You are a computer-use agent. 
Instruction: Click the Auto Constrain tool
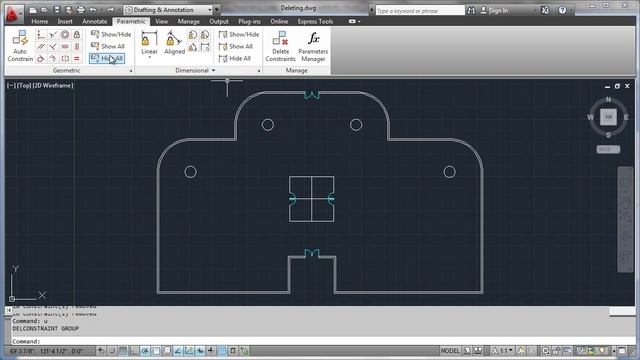coord(20,46)
